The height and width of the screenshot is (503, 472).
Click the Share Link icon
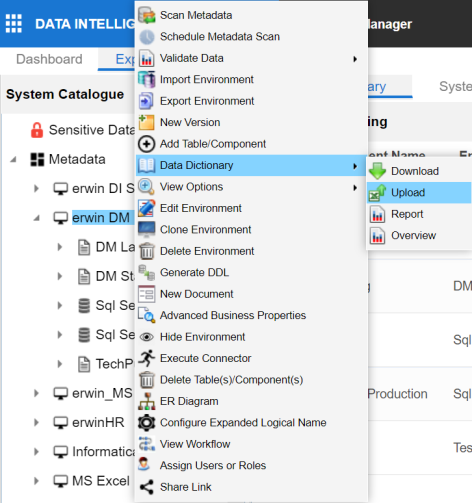147,487
